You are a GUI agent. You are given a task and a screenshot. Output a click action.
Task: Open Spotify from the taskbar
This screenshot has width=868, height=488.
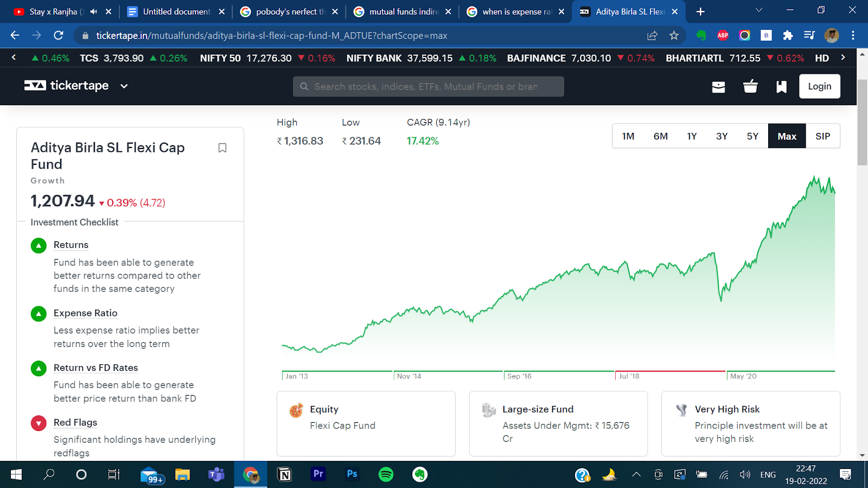(x=386, y=475)
